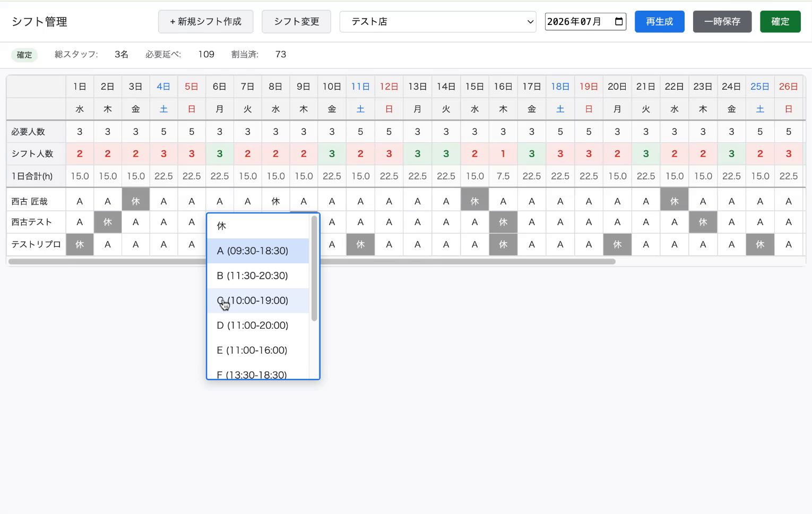Viewport: 812px width, 514px height.
Task: Click the 1日合計(h) row label
Action: point(32,176)
